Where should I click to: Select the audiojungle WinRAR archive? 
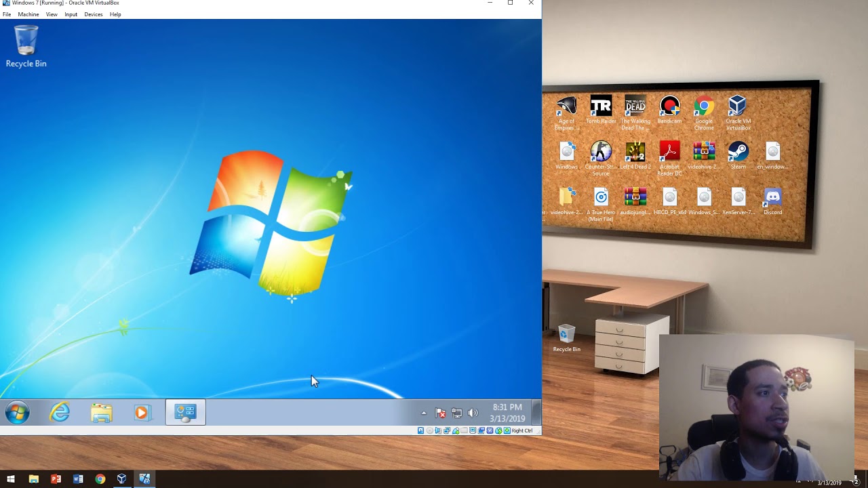(635, 201)
